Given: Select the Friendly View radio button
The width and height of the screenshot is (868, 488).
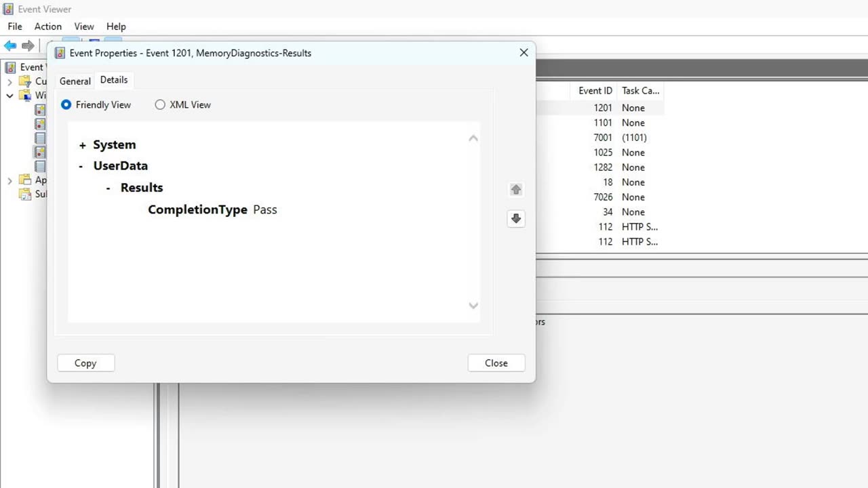Looking at the screenshot, I should pos(66,104).
